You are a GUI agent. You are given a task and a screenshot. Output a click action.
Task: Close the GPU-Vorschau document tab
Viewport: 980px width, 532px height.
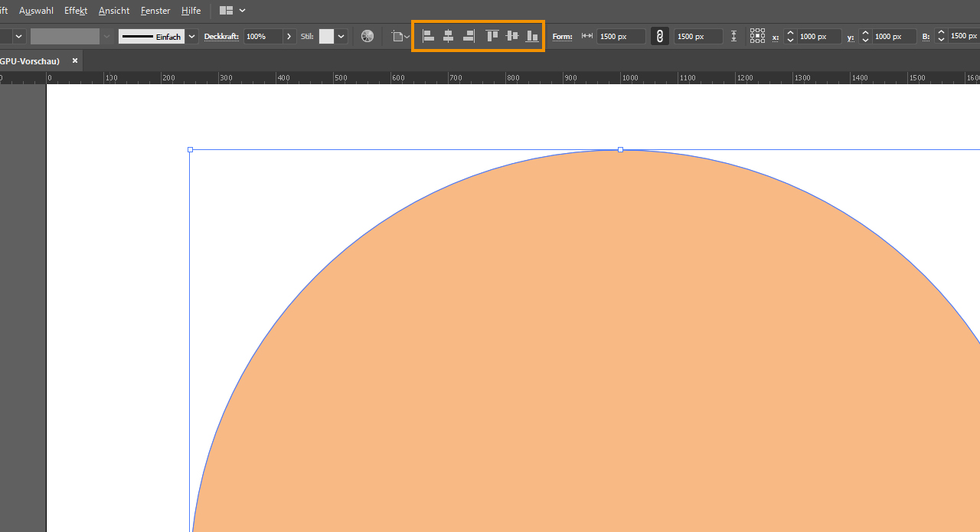coord(75,60)
